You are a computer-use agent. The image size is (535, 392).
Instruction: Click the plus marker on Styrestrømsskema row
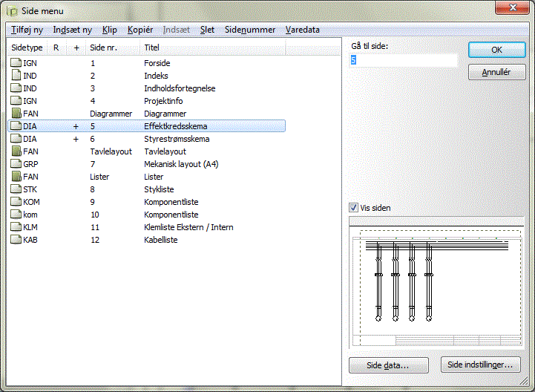click(76, 139)
